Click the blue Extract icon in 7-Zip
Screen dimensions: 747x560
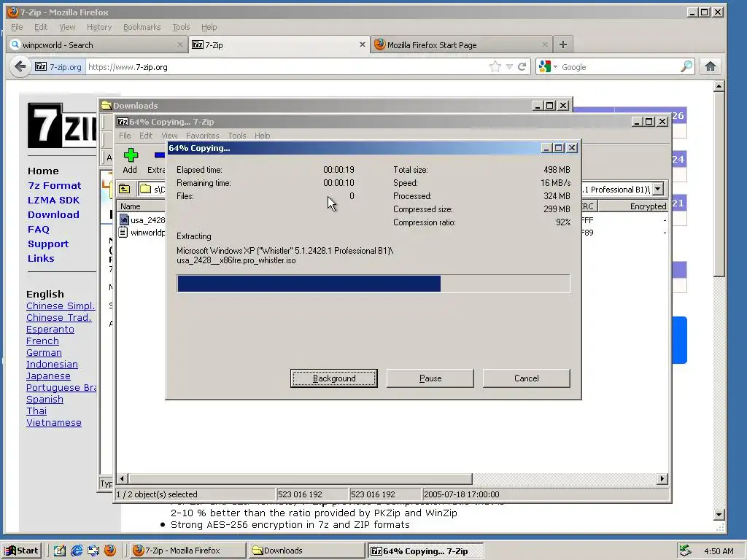pyautogui.click(x=160, y=155)
